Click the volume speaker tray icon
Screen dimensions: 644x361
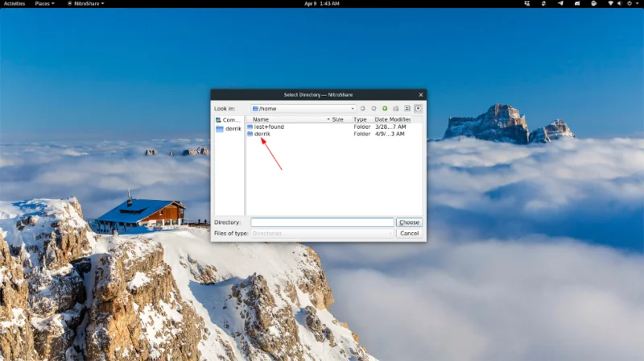[x=620, y=3]
